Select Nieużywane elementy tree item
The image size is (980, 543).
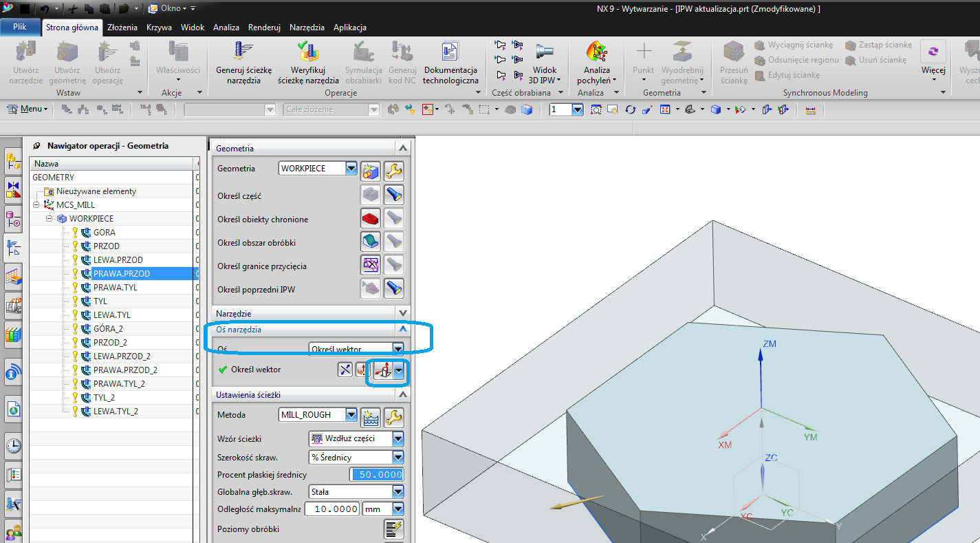pos(96,191)
